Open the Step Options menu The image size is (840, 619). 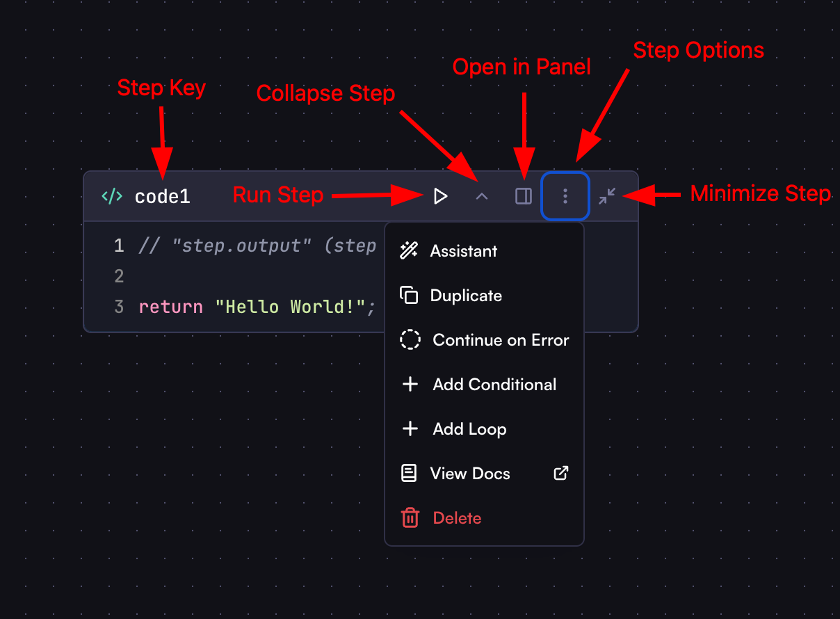coord(565,195)
